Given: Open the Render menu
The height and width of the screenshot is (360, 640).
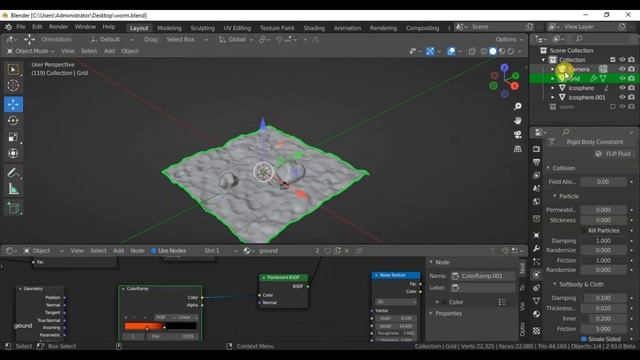Looking at the screenshot, I should click(x=58, y=27).
